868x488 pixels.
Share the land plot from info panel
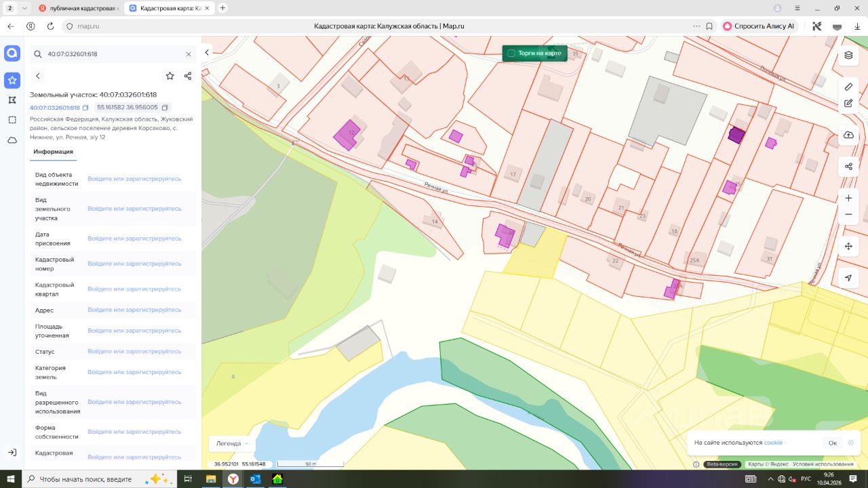point(188,76)
